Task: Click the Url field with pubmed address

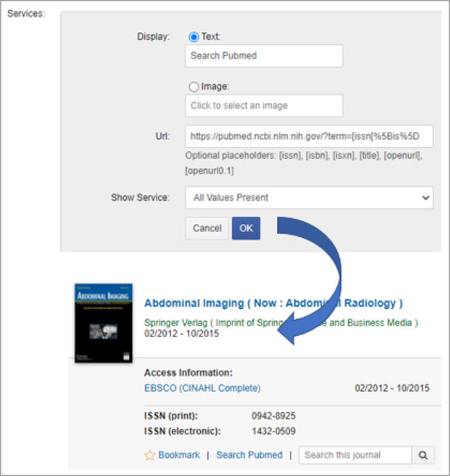Action: coord(309,136)
